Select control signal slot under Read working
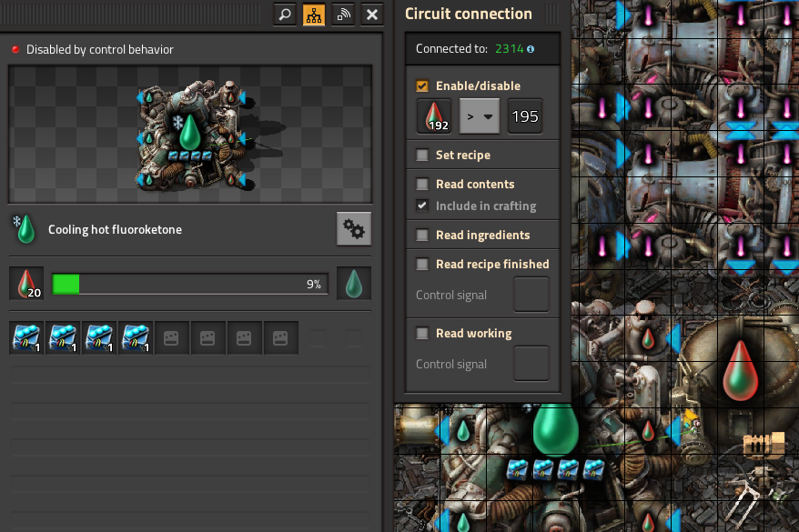The height and width of the screenshot is (532, 799). (531, 364)
